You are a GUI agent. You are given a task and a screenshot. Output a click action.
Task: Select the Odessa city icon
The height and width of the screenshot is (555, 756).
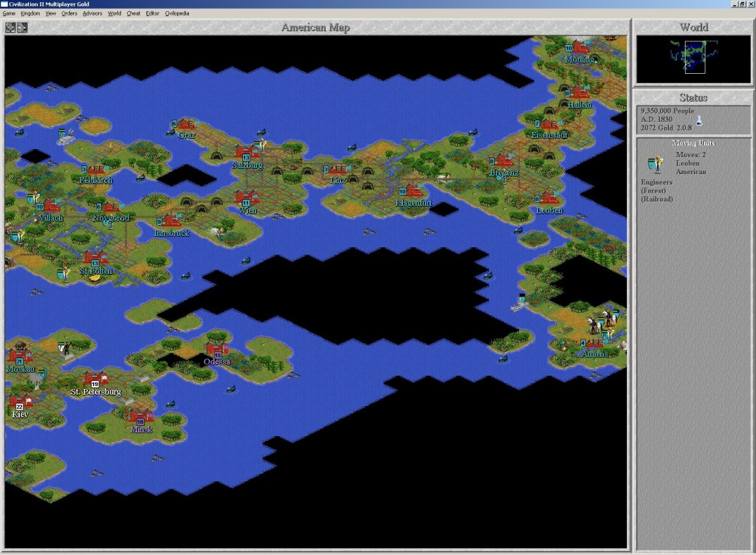(216, 350)
